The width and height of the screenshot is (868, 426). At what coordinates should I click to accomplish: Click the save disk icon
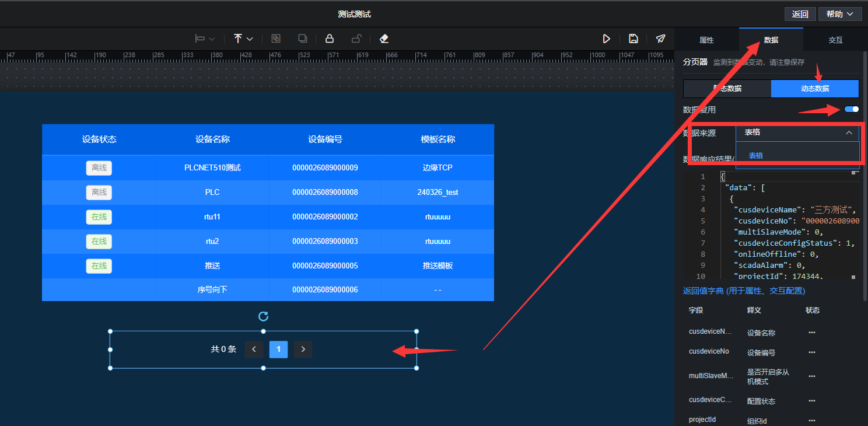[633, 39]
